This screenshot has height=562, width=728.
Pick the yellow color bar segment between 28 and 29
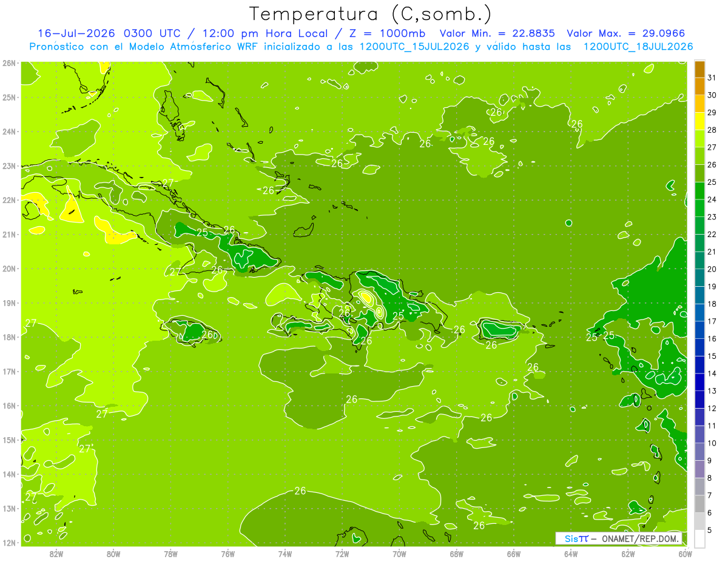tap(700, 121)
